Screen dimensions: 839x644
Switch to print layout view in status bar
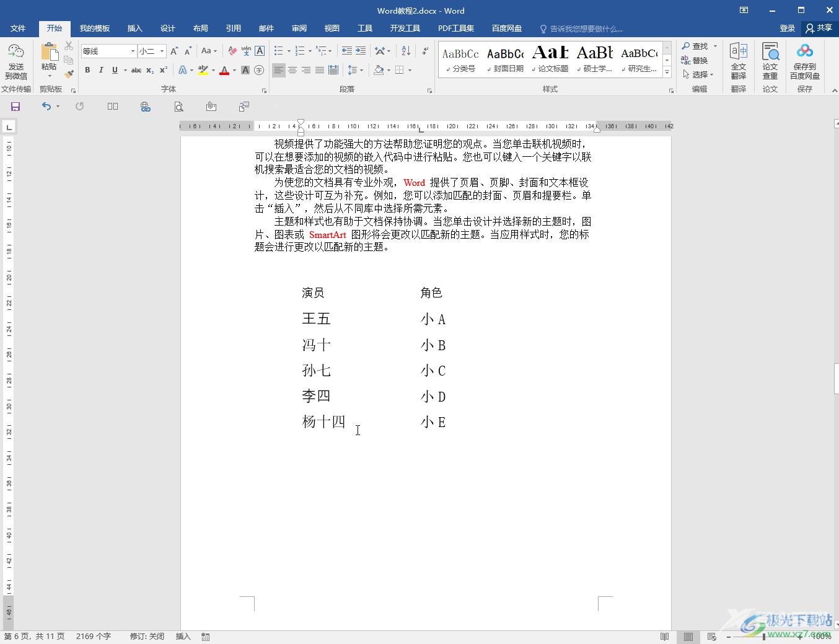[x=688, y=637]
